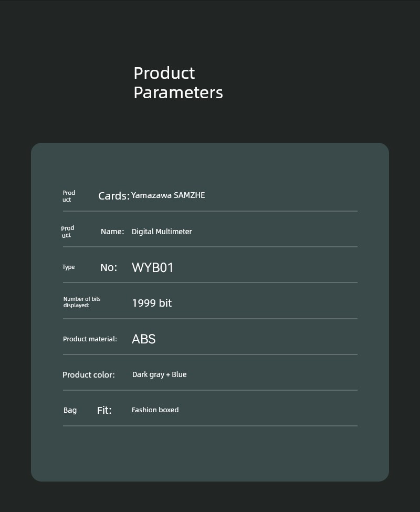The width and height of the screenshot is (420, 512).
Task: Select the No: label
Action: click(109, 267)
